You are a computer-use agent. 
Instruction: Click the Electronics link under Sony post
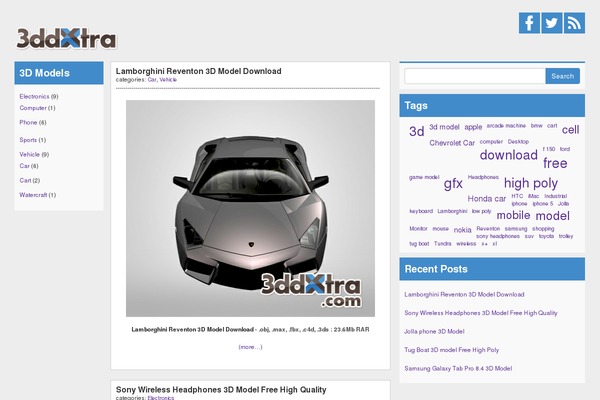pyautogui.click(x=161, y=398)
